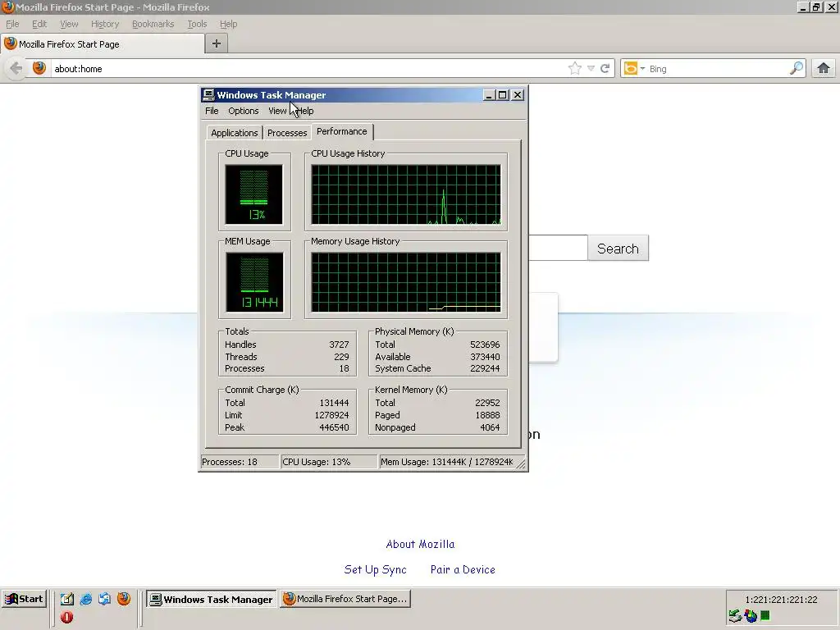Viewport: 840px width, 630px height.
Task: Minimize the Windows Task Manager window
Action: (x=489, y=95)
